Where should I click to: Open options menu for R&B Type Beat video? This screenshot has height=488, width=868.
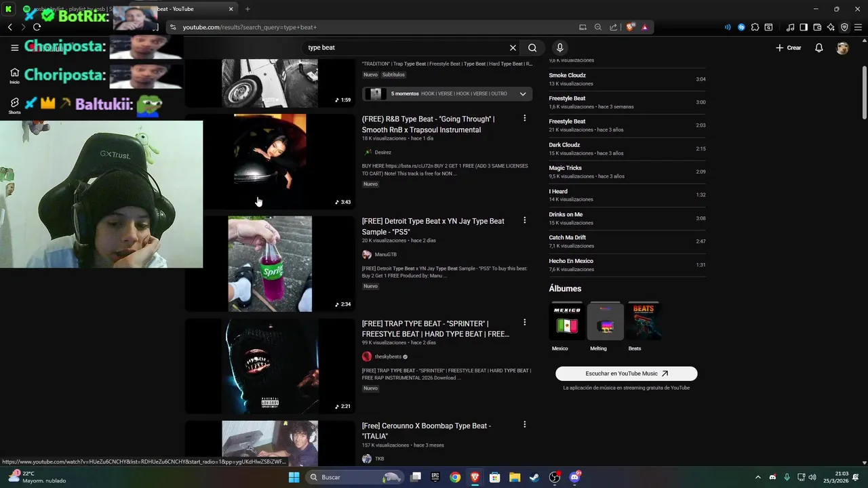pyautogui.click(x=524, y=119)
